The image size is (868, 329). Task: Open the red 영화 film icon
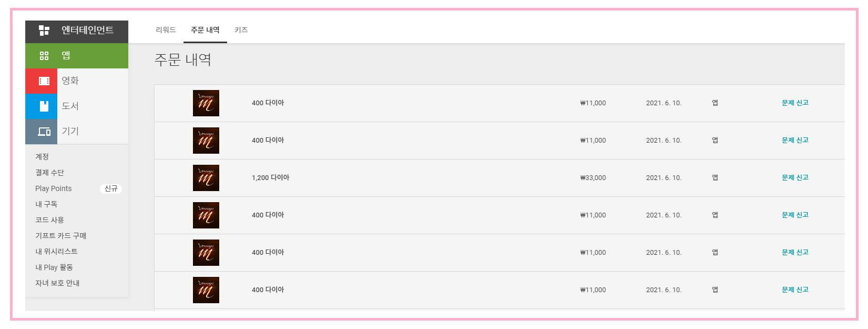(x=44, y=81)
